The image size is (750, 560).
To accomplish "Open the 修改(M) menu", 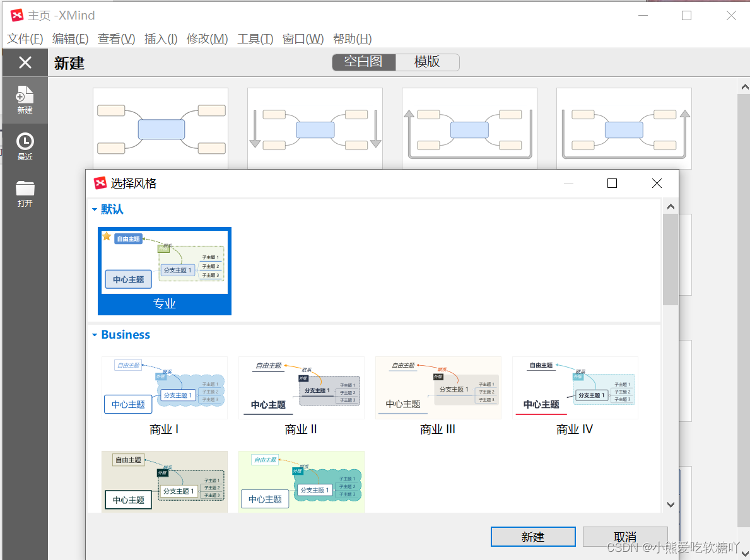I will [207, 38].
